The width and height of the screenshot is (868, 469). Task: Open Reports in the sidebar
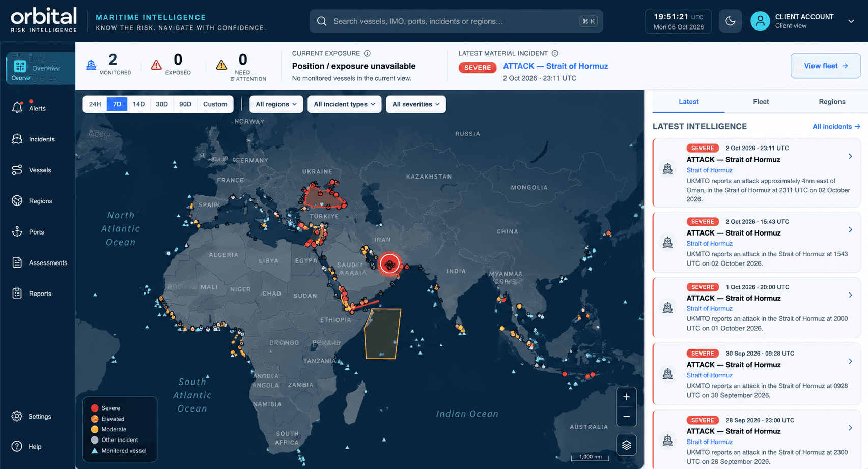(32, 294)
